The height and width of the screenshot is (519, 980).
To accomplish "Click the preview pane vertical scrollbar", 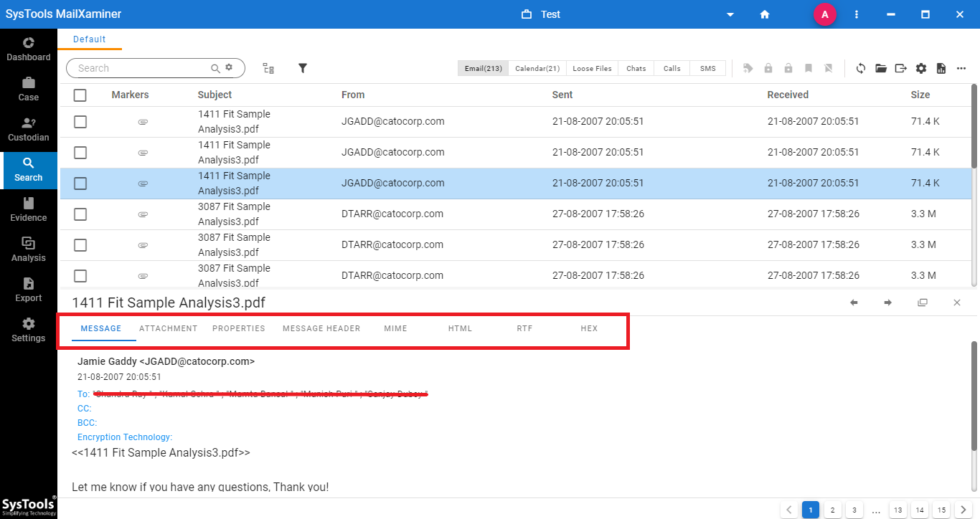I will [974, 396].
